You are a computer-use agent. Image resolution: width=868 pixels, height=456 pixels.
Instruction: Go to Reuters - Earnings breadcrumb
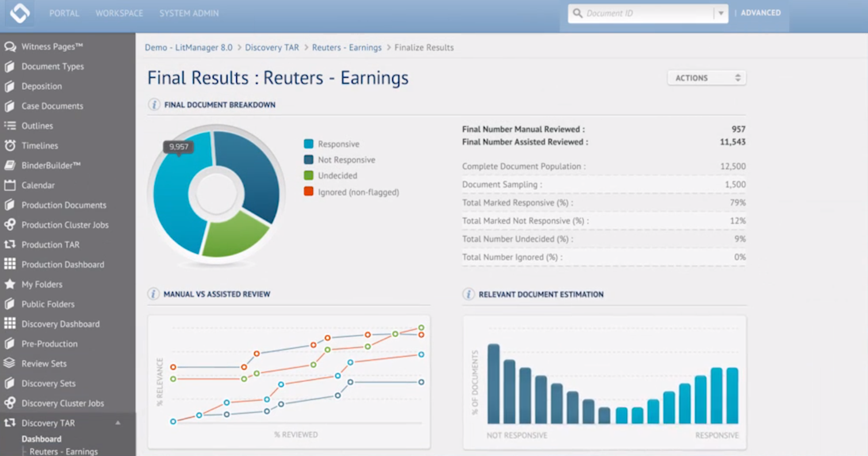pos(347,48)
